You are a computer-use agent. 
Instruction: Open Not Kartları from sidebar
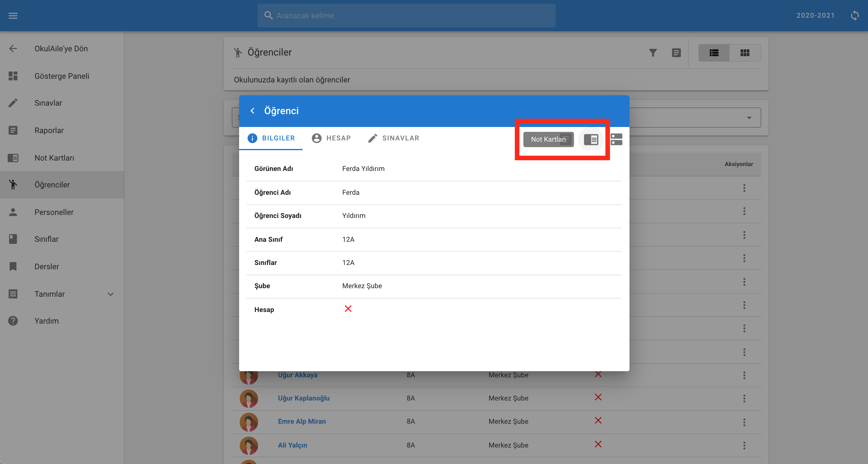(x=62, y=158)
